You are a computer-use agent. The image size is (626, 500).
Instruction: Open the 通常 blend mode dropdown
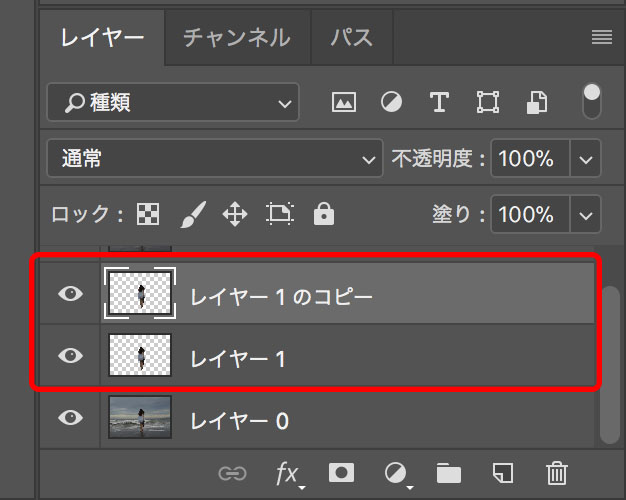(x=215, y=158)
